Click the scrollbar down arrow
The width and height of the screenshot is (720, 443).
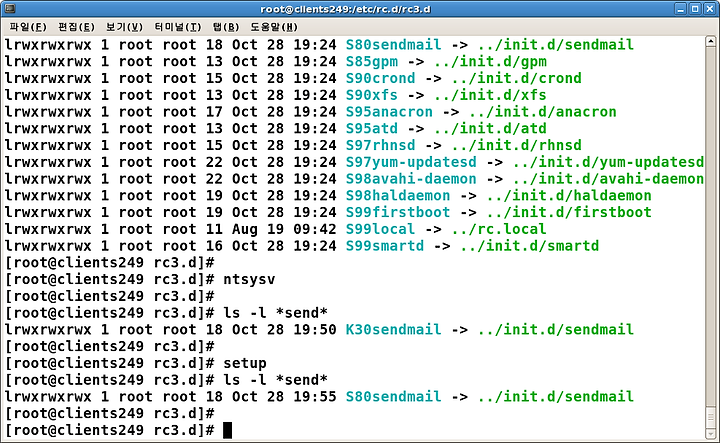[710, 434]
